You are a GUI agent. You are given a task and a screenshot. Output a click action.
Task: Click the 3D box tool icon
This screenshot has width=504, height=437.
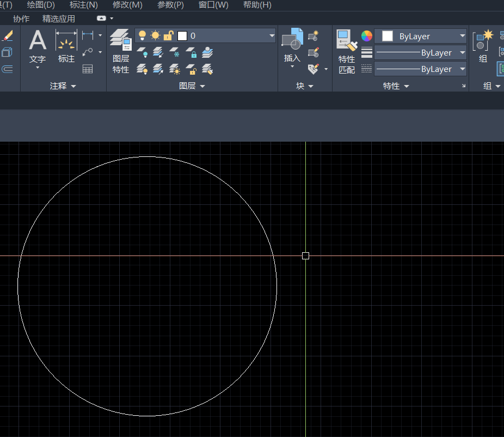[7, 52]
